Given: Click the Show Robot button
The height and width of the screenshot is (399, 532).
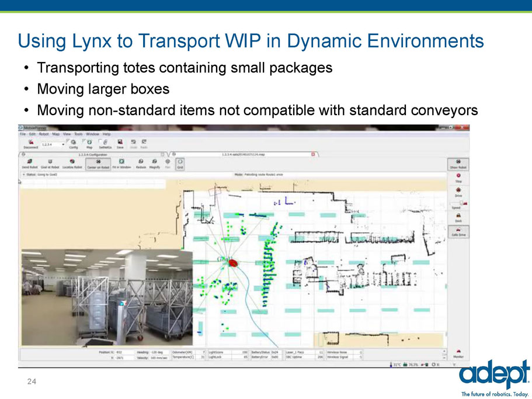Looking at the screenshot, I should 458,163.
